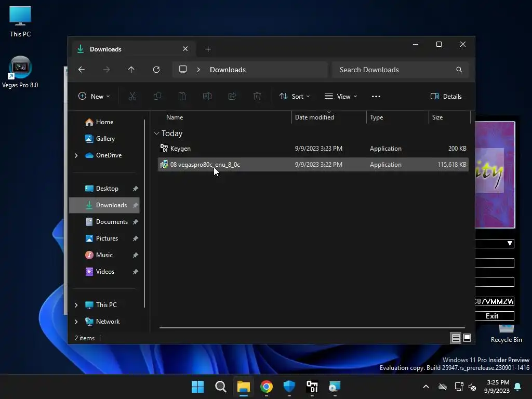Click the PC monitor icon in address bar
This screenshot has width=532, height=399.
point(183,70)
